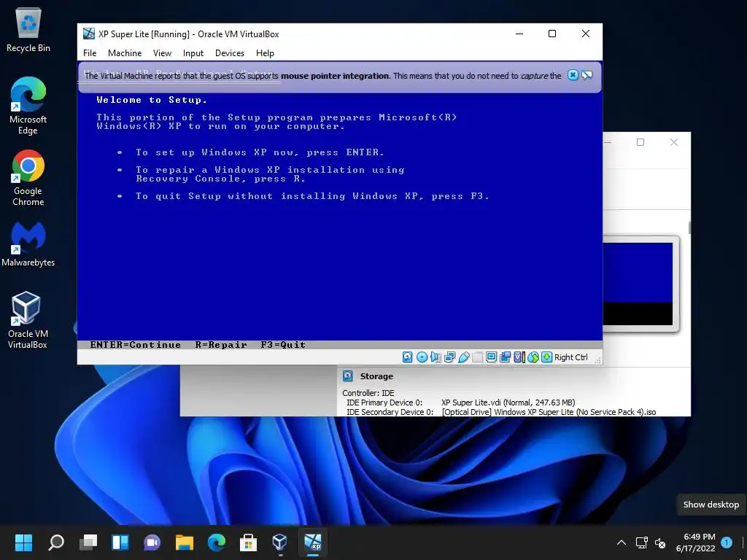747x560 pixels.
Task: Click the Optical Drive Windows XP iso entry
Action: (x=549, y=412)
